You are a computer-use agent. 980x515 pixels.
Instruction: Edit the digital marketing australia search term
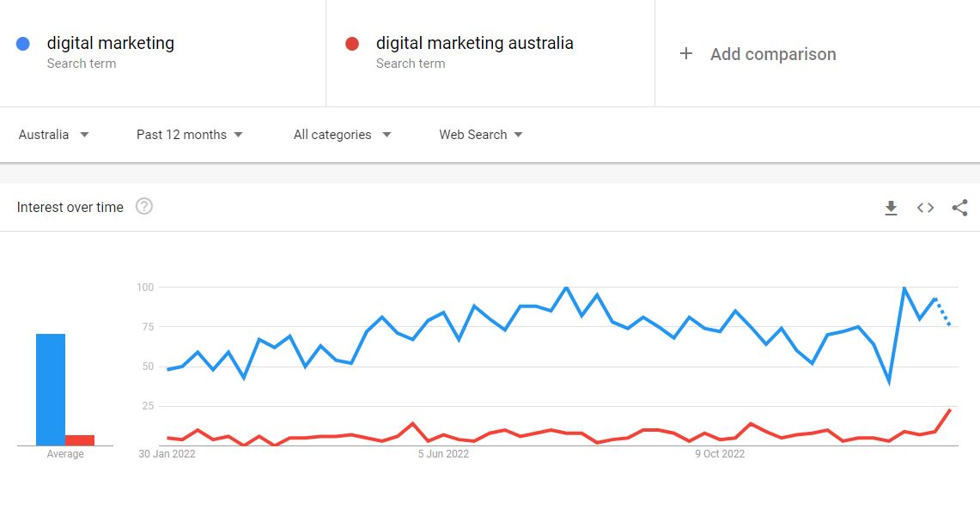tap(475, 43)
